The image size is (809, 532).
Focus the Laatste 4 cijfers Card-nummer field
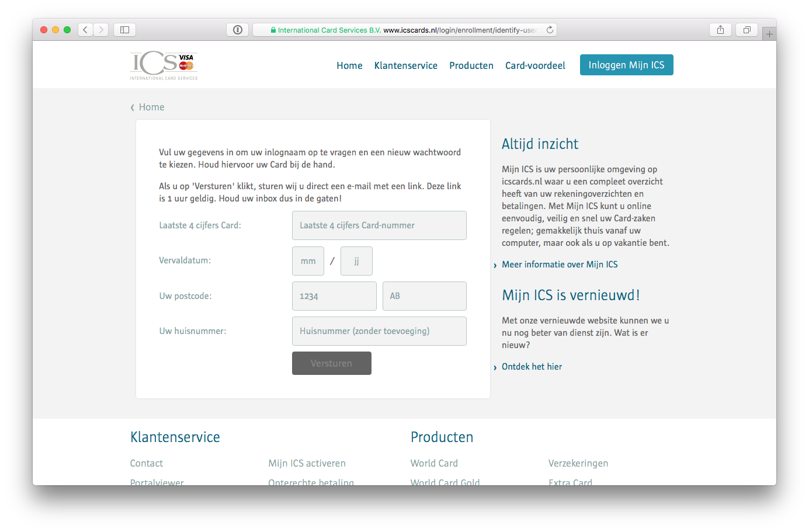coord(379,225)
